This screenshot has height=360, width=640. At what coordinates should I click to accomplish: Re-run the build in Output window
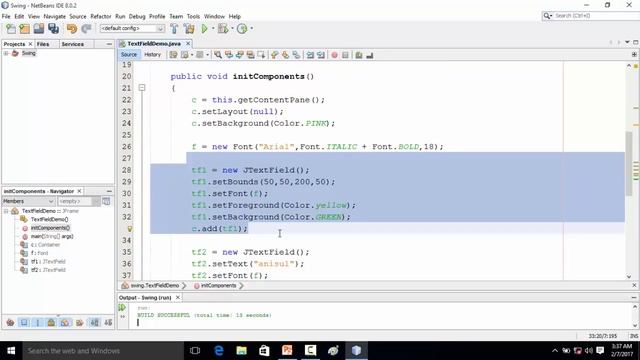click(122, 307)
